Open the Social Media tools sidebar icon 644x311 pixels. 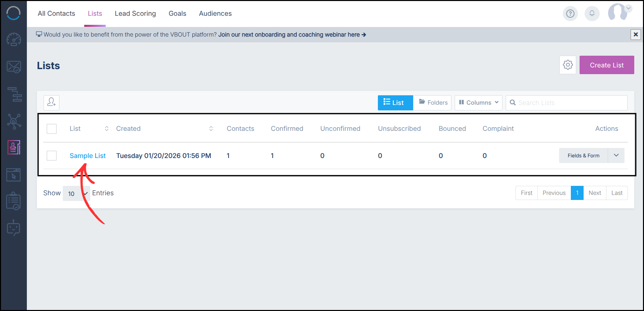(x=13, y=121)
